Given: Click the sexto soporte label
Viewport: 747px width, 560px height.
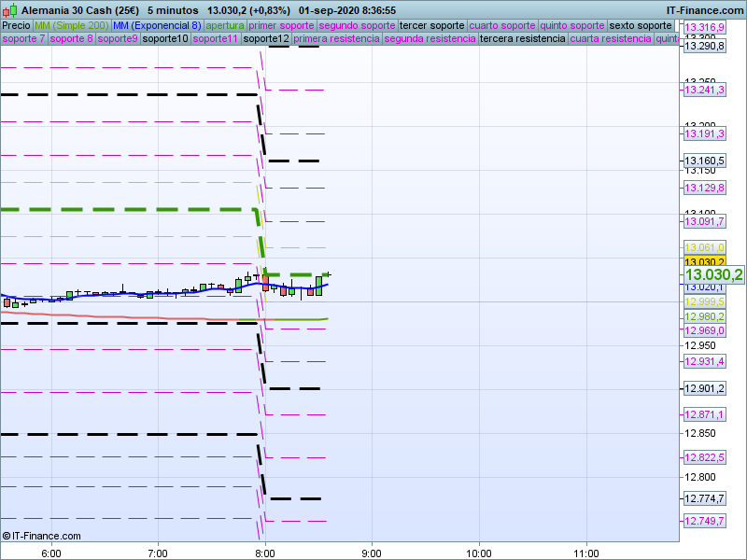Looking at the screenshot, I should tap(641, 25).
